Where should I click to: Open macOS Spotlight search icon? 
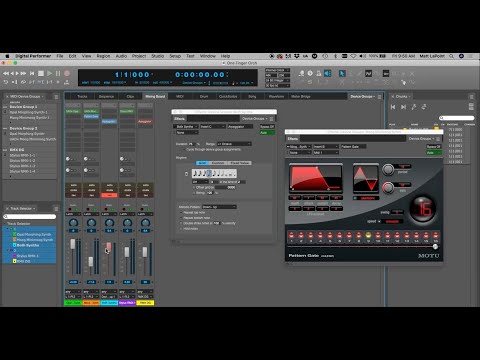pos(451,56)
